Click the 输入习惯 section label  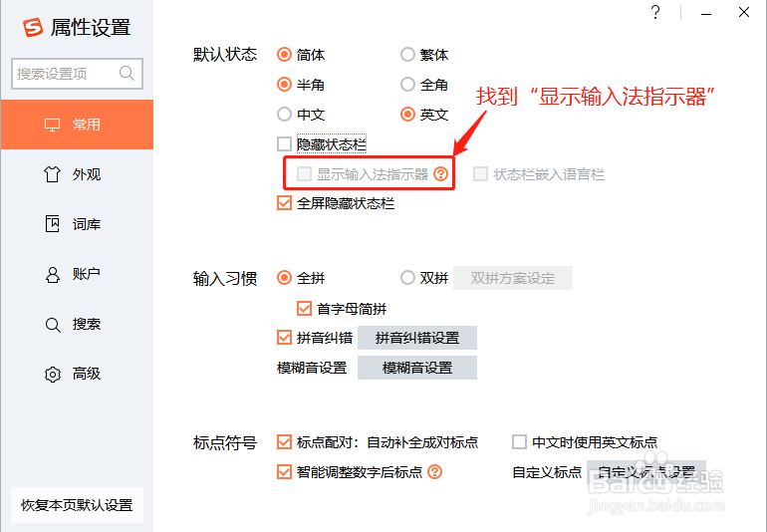[x=225, y=279]
